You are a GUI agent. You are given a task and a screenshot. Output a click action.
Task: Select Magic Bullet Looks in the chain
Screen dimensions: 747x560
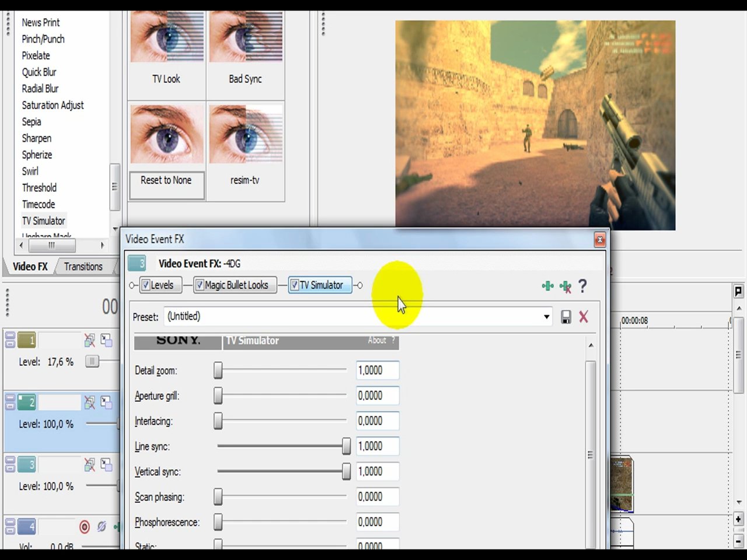click(x=236, y=285)
